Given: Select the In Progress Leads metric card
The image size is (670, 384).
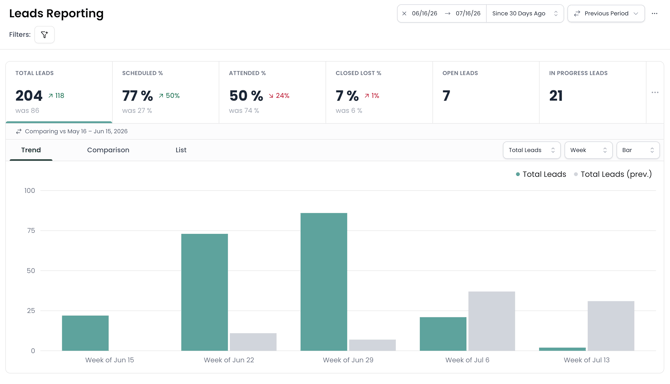Looking at the screenshot, I should (593, 92).
